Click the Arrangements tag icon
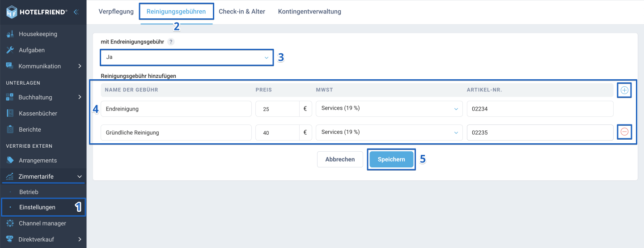This screenshot has height=248, width=644. [x=10, y=160]
